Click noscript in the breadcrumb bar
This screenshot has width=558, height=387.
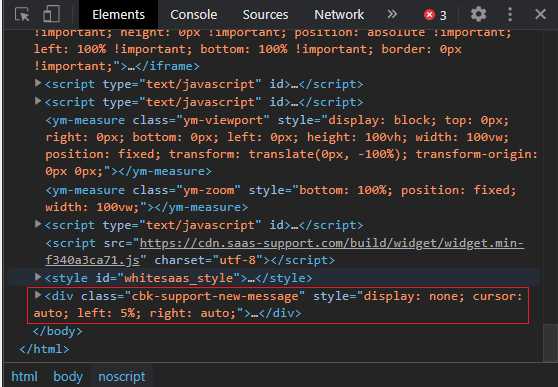tap(122, 377)
